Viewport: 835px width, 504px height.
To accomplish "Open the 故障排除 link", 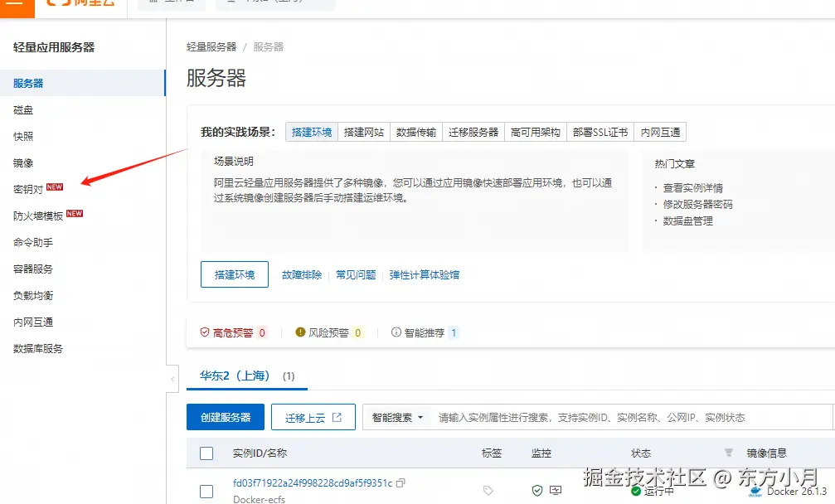I will click(302, 274).
